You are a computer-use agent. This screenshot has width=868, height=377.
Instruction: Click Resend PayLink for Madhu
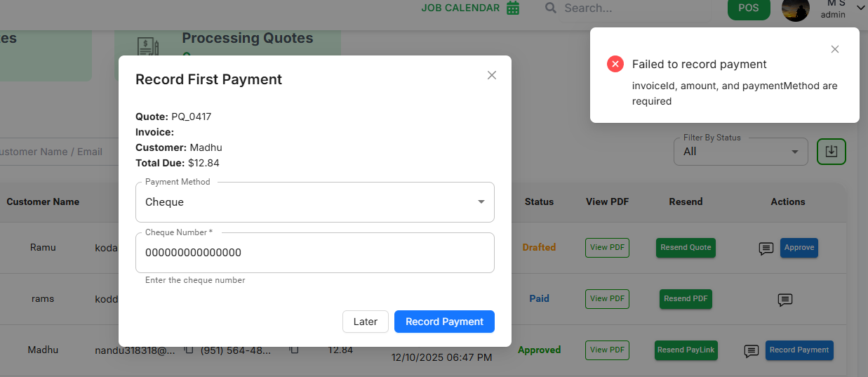686,350
